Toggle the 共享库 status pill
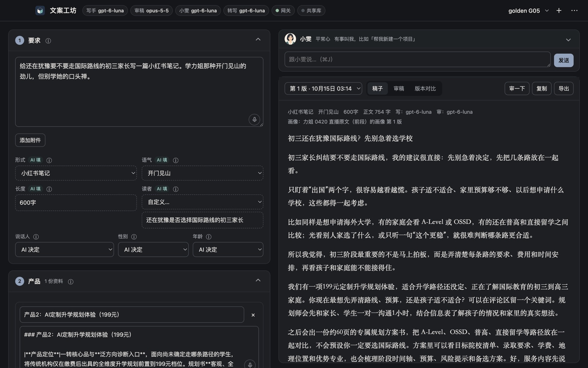The height and width of the screenshot is (368, 588). tap(311, 11)
